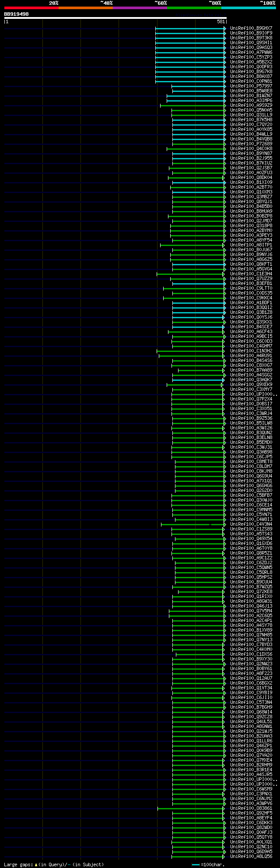Click the cyan ~100% identity legend bar

[248, 8]
